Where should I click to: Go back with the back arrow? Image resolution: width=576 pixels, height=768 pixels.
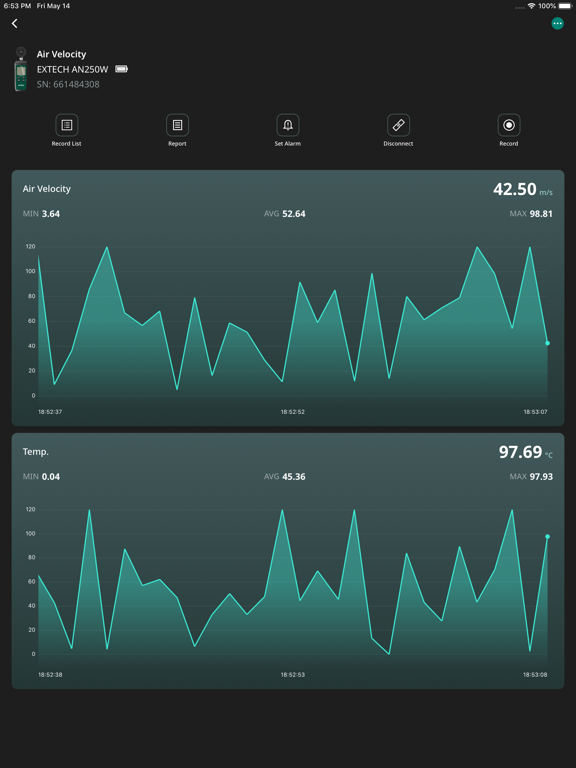15,24
